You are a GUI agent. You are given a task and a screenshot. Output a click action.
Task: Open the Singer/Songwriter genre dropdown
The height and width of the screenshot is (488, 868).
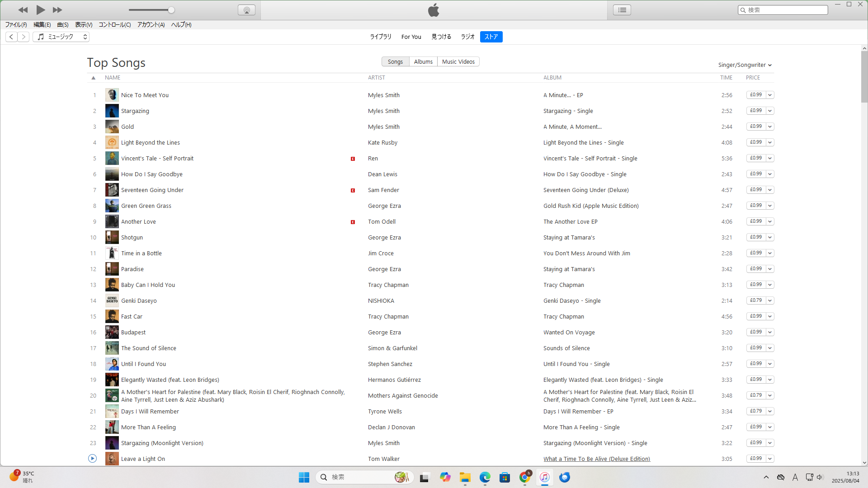coord(745,65)
